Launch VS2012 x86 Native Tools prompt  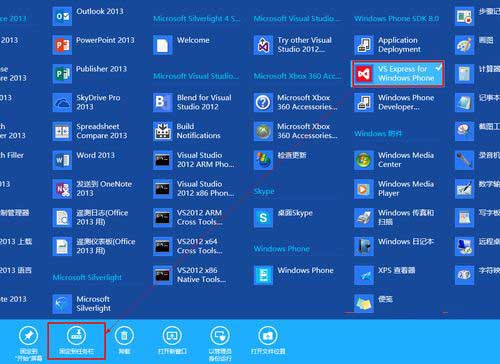190,275
